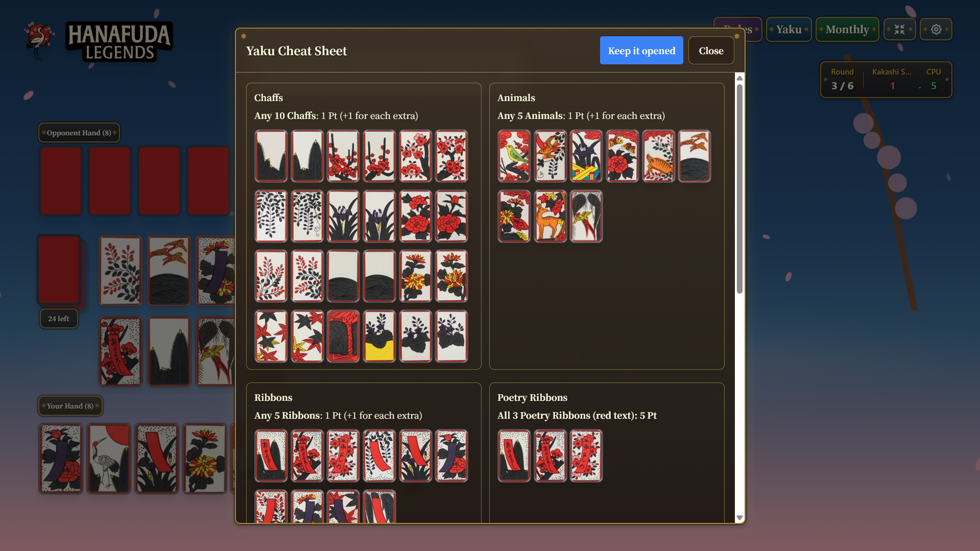The image size is (980, 551).
Task: Select the peony butterflies card in Animals
Action: pos(622,156)
